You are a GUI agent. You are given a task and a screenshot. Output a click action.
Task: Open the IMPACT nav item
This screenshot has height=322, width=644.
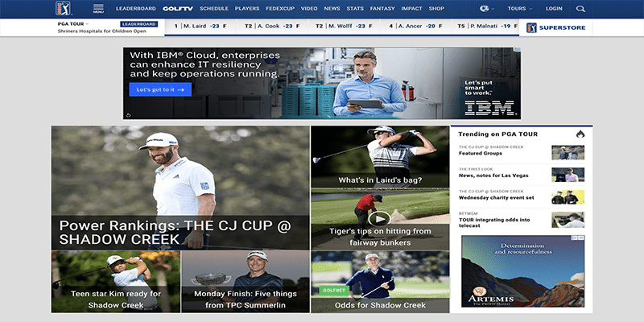411,9
